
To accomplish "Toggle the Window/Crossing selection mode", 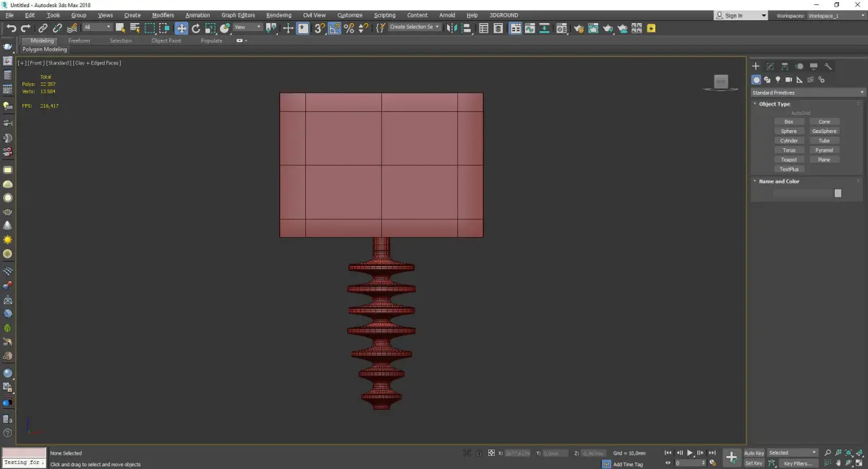I will click(164, 28).
